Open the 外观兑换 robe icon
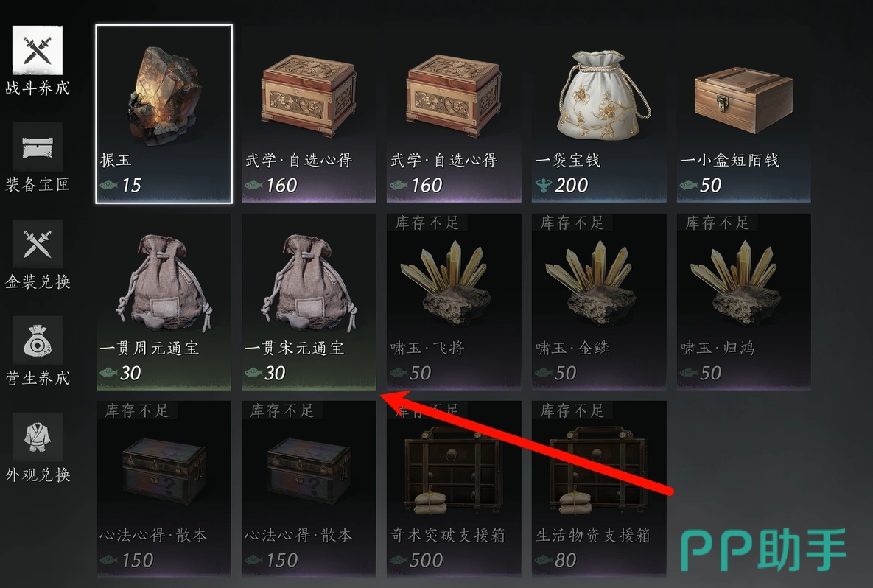Viewport: 873px width, 588px height. tap(38, 437)
